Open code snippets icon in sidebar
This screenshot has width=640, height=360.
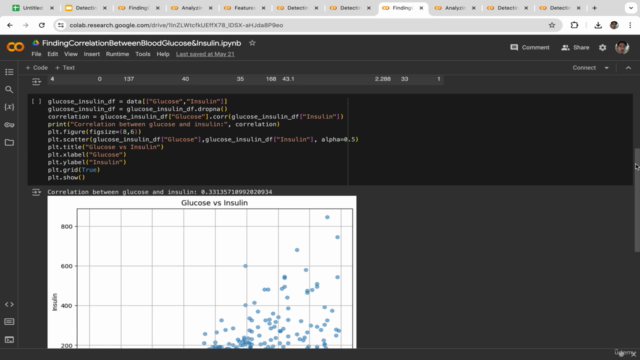[x=9, y=304]
